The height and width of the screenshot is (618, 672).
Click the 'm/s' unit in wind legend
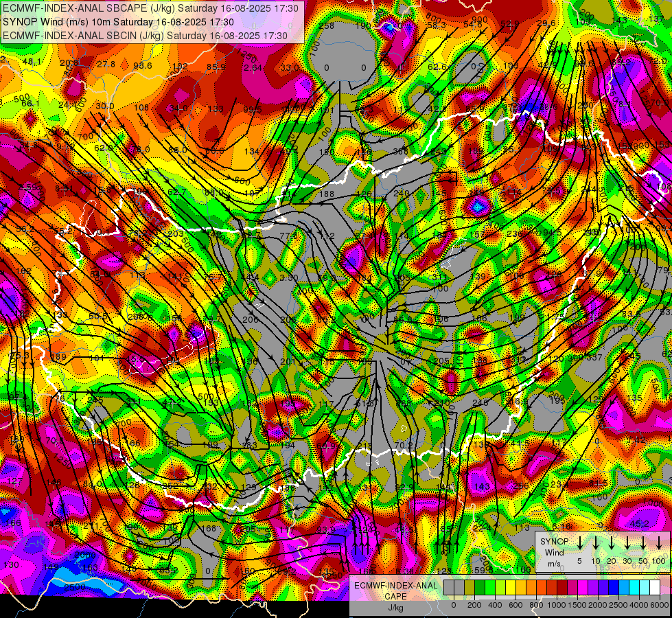[x=554, y=564]
